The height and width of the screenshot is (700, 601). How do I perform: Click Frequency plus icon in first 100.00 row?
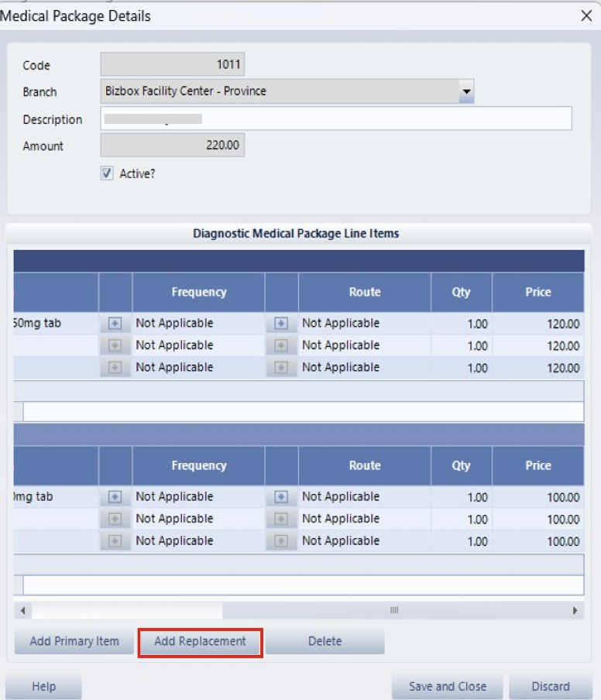tap(115, 497)
